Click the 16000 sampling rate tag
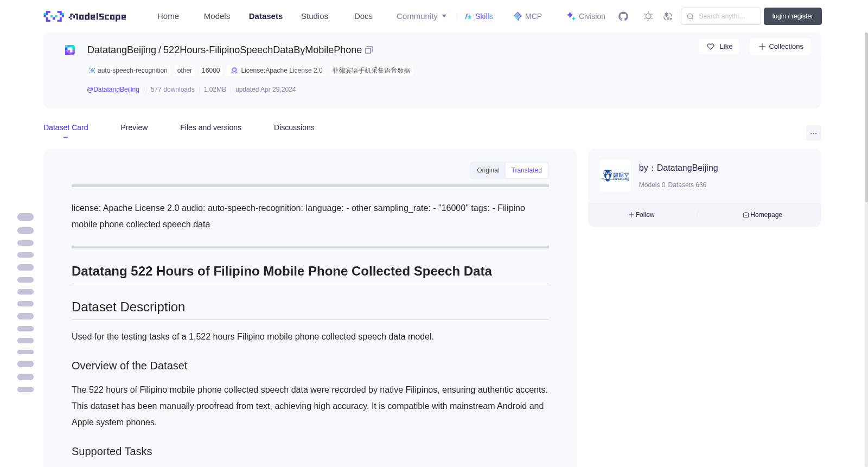This screenshot has width=868, height=467. pyautogui.click(x=211, y=71)
